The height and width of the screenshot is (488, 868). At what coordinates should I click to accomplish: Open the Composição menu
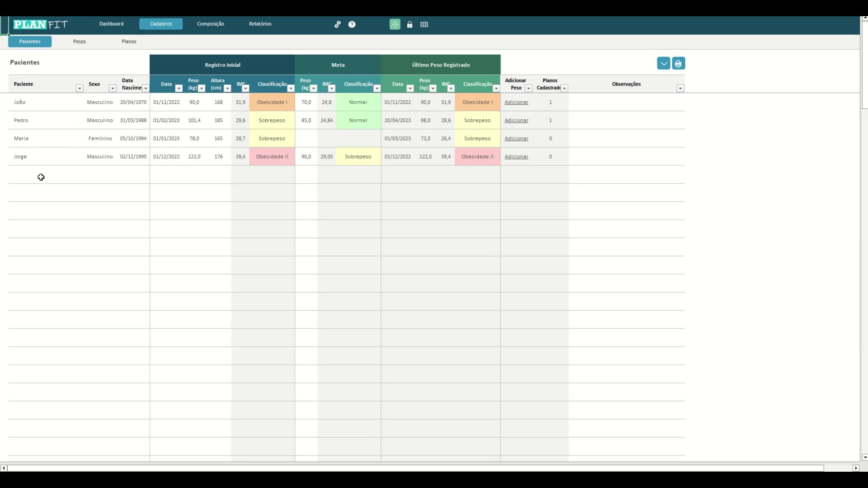210,24
